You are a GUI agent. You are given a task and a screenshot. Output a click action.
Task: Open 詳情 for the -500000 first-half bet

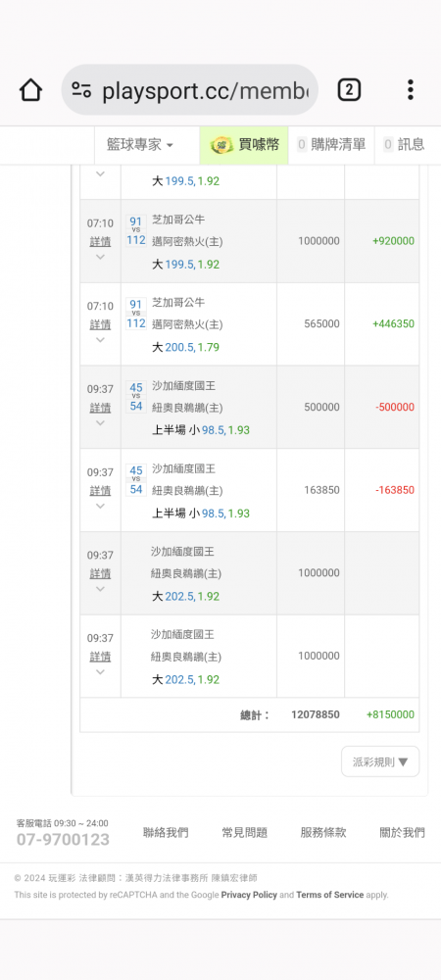(x=100, y=408)
